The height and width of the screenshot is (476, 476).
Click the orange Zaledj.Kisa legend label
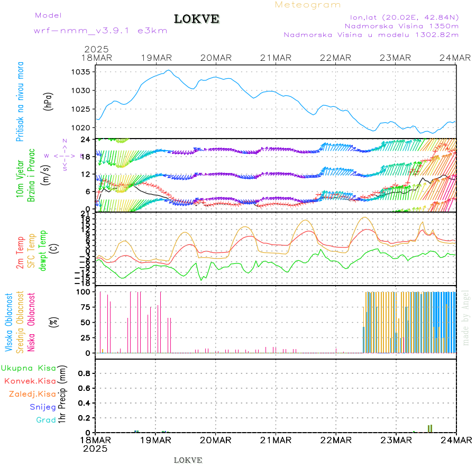(32, 394)
